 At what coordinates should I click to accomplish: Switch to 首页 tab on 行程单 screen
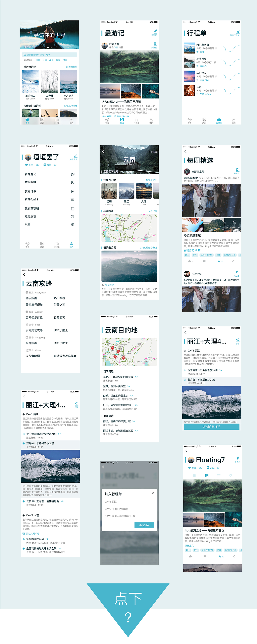[190, 121]
